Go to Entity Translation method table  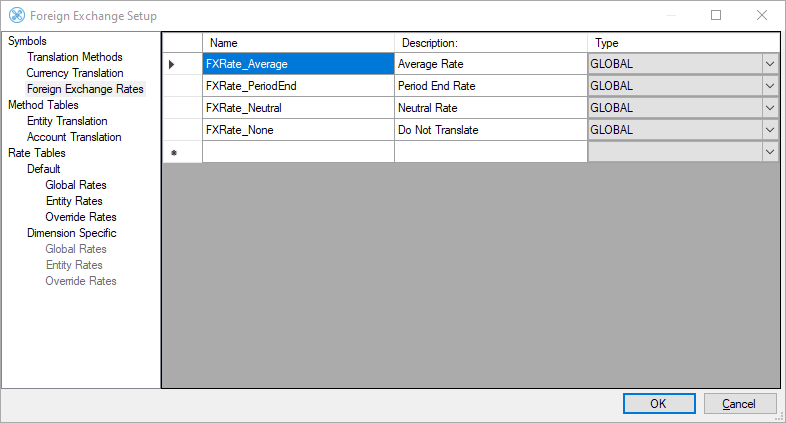[67, 121]
